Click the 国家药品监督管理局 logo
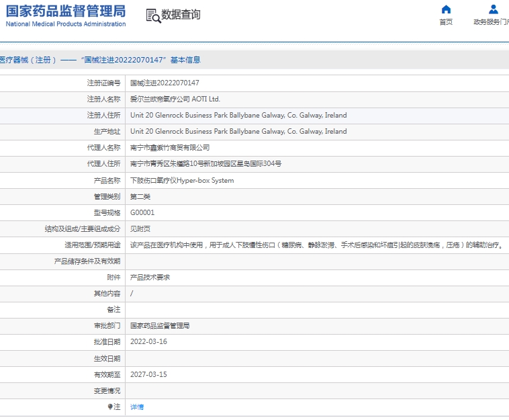Image resolution: width=509 pixels, height=420 pixels. tap(66, 11)
